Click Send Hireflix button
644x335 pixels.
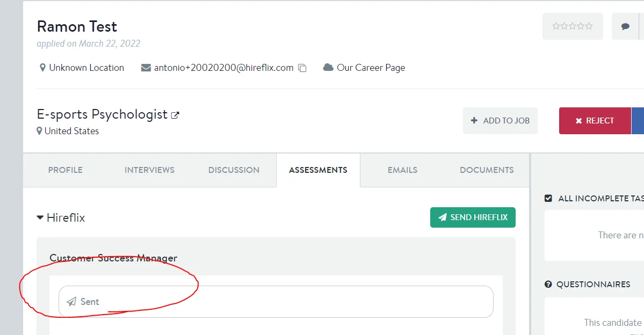point(473,217)
